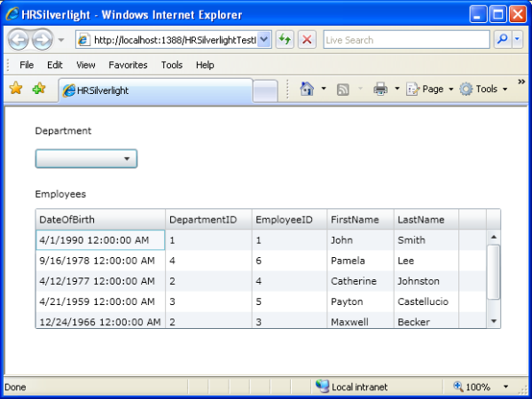
Task: Click the LastName cell Lee
Action: click(426, 261)
